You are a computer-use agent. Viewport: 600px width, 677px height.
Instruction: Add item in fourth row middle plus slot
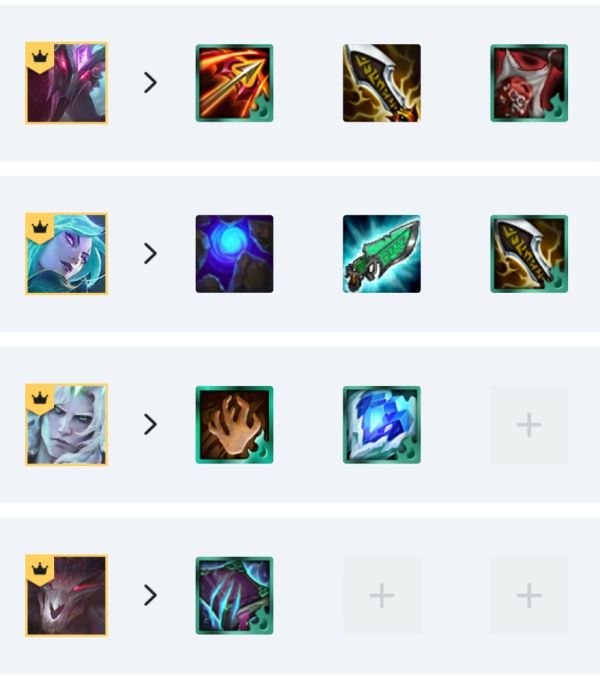click(382, 596)
